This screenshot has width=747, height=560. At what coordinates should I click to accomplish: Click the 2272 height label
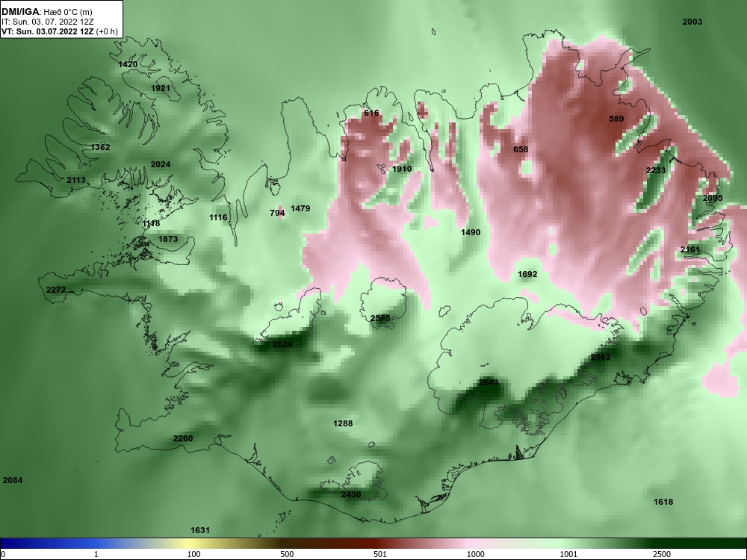pos(56,290)
